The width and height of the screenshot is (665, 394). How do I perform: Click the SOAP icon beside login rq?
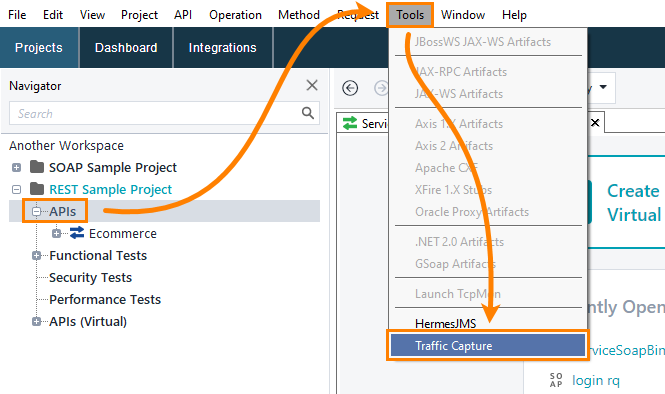point(556,380)
